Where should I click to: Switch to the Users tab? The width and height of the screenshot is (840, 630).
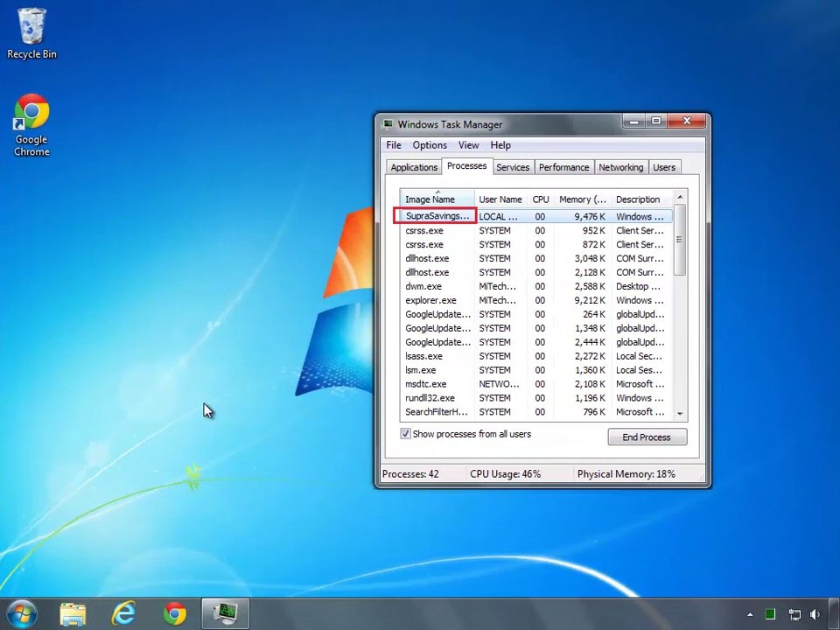click(x=664, y=167)
